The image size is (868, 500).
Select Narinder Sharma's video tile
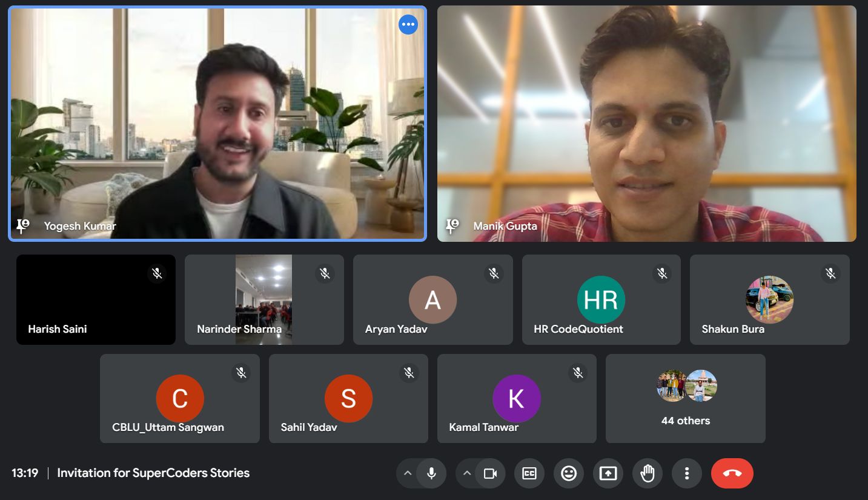point(263,299)
